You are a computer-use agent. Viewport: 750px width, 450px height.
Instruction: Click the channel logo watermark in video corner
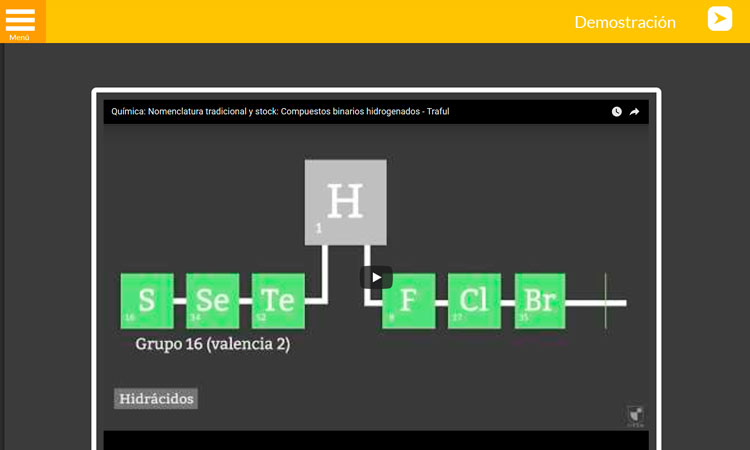point(634,414)
